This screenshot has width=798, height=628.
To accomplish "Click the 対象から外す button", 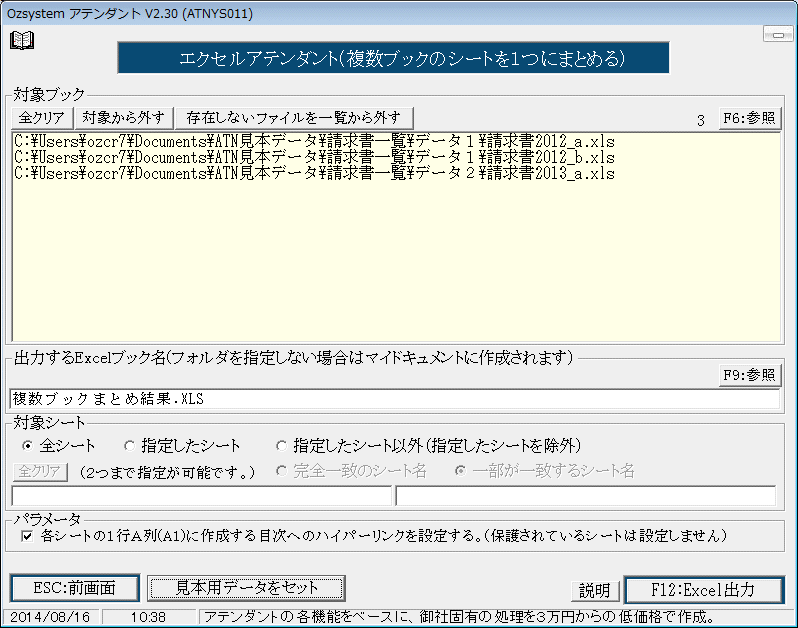I will [x=124, y=118].
